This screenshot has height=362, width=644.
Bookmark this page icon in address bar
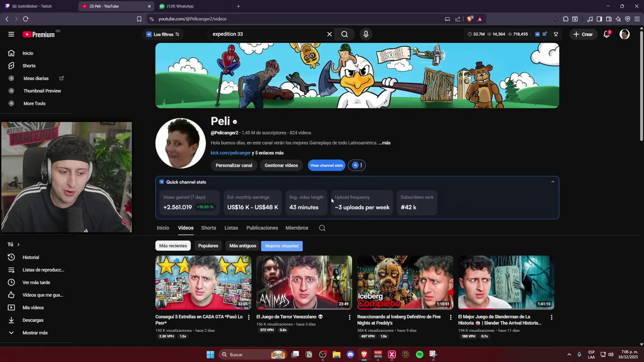click(139, 19)
